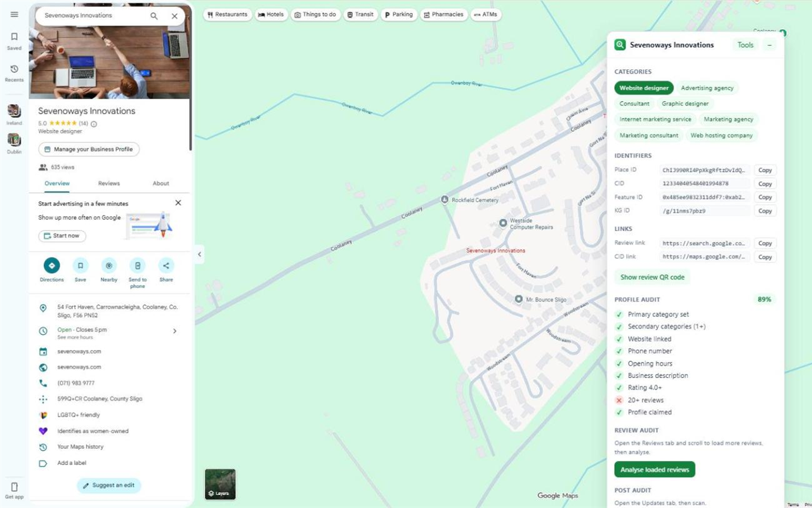Click the rating info icon

coord(94,124)
